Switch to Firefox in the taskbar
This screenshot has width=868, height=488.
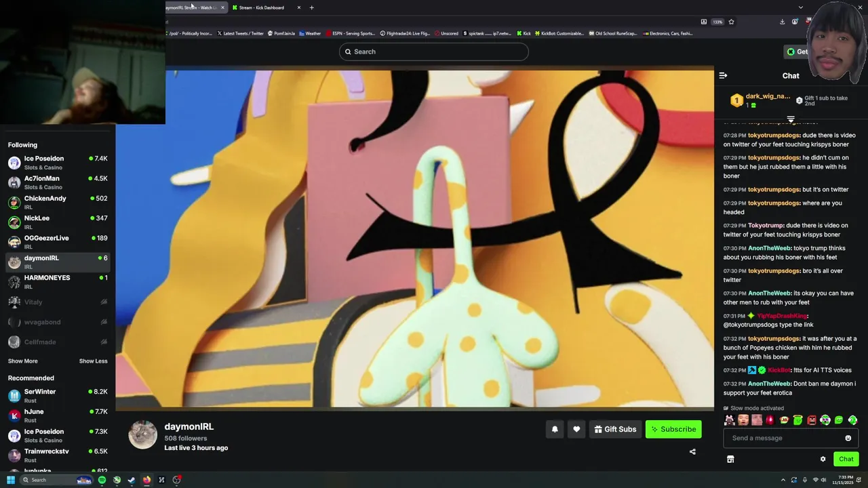pos(146,480)
